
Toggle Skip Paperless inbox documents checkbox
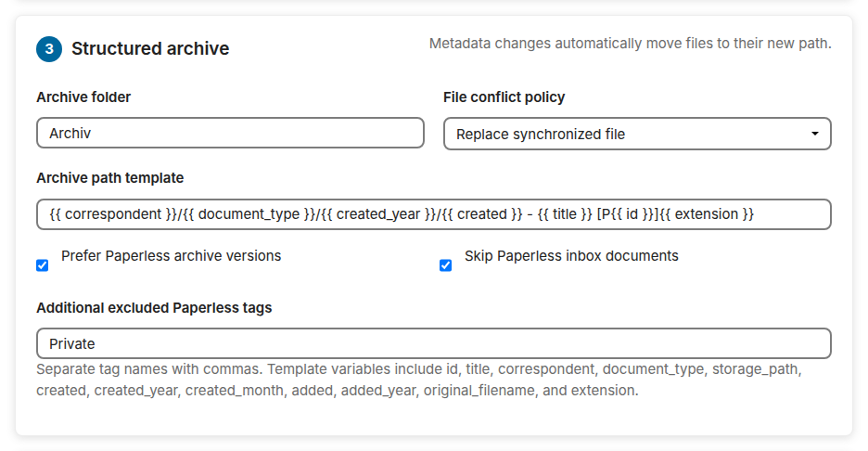click(446, 265)
